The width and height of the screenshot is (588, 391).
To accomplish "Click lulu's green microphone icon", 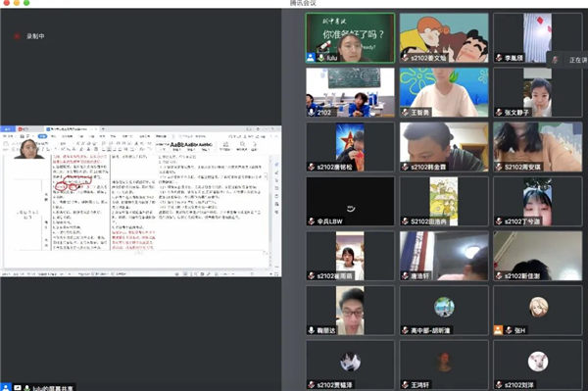I will coord(321,58).
